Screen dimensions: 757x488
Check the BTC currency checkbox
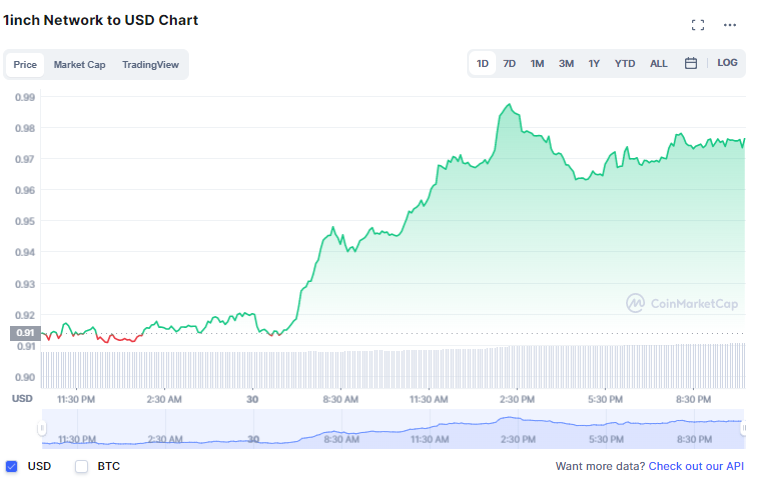tap(82, 466)
